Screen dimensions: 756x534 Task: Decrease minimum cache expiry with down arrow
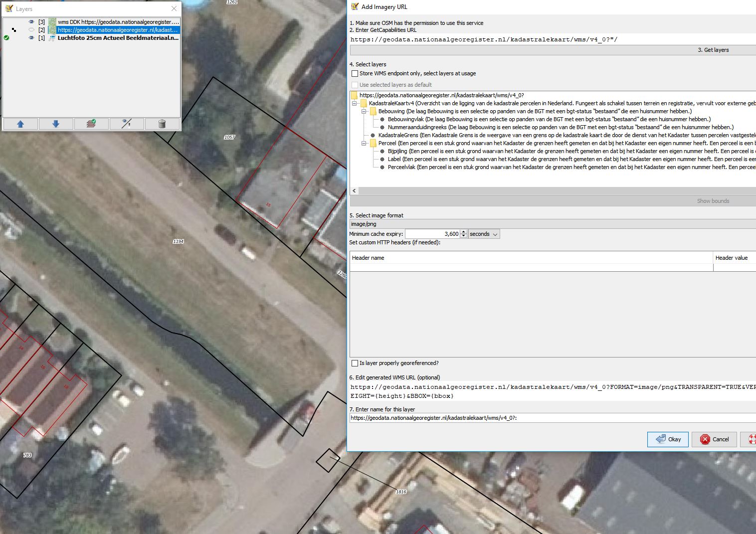pos(464,236)
